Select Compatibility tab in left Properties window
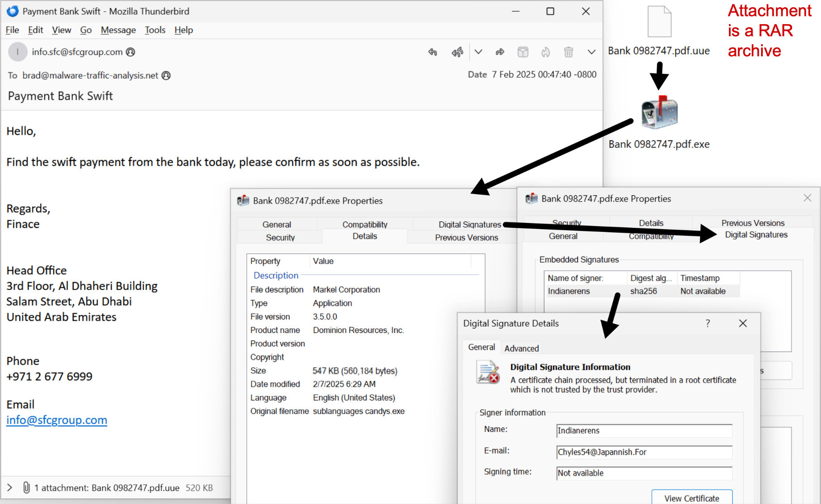The image size is (821, 504). tap(365, 224)
